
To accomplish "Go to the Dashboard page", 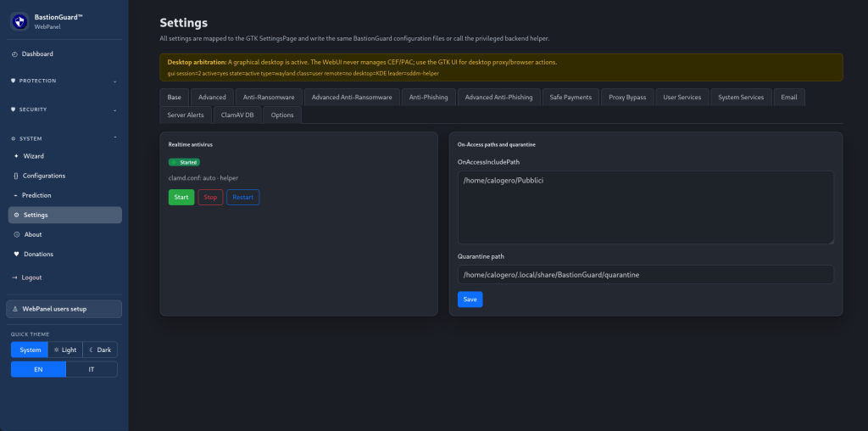I will tap(64, 53).
